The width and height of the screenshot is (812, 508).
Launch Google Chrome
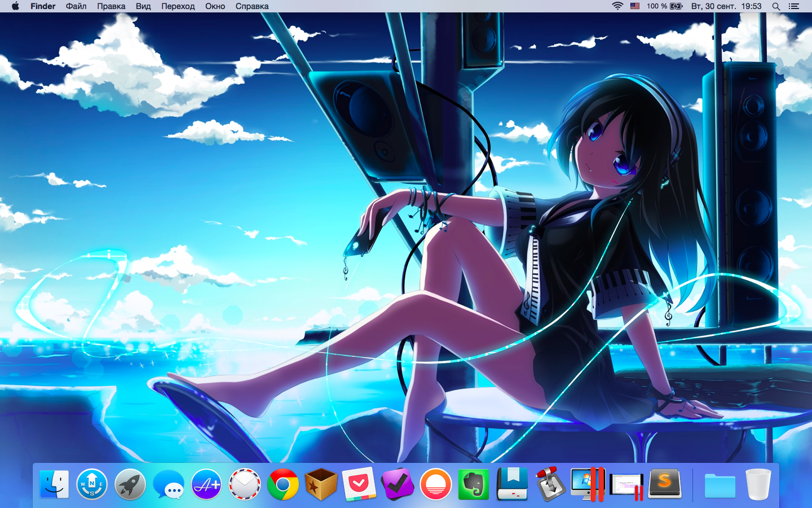point(283,484)
